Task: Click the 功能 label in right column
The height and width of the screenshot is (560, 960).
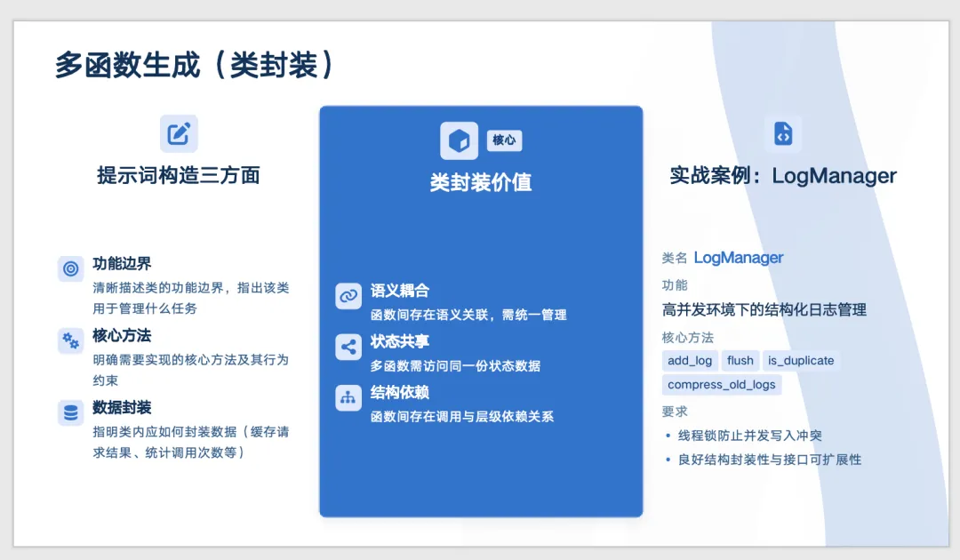Action: tap(674, 285)
